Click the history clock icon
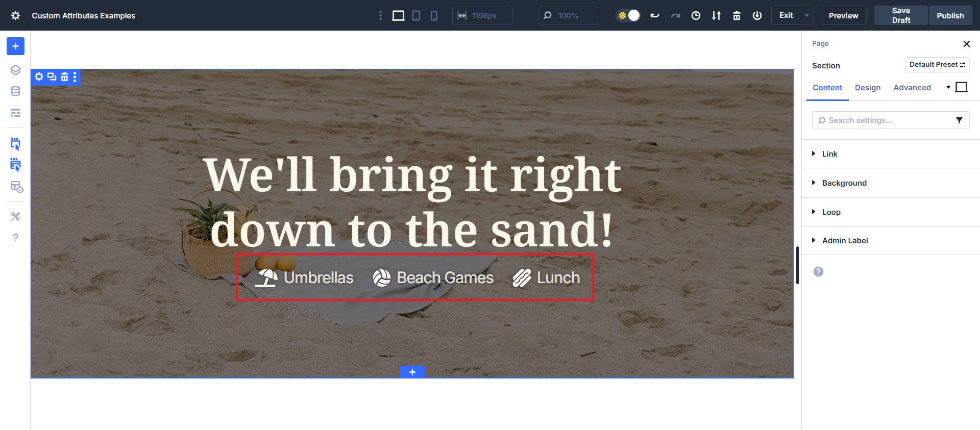Screen dimensions: 980x430 click(x=696, y=16)
